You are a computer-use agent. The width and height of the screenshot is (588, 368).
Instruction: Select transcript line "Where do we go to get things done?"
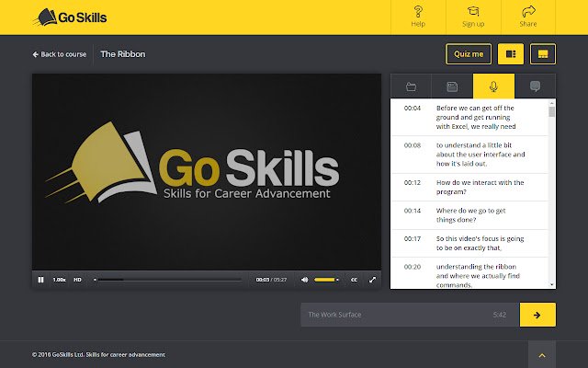coord(469,215)
